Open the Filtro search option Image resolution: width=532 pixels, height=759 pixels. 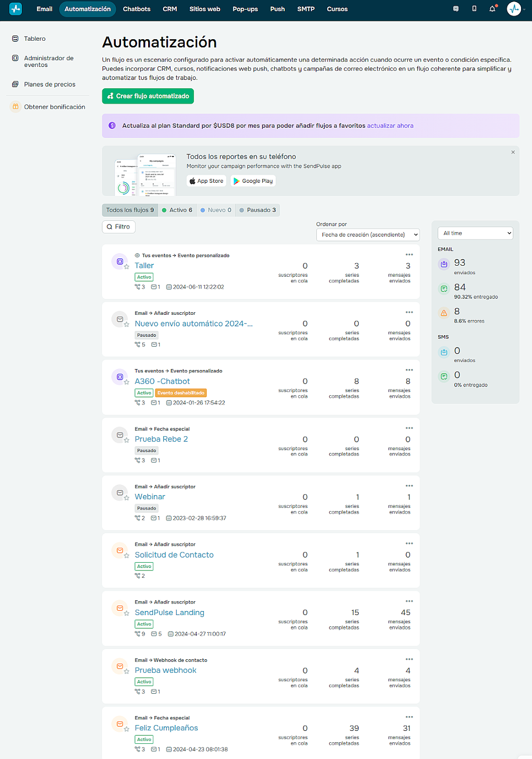(x=118, y=227)
